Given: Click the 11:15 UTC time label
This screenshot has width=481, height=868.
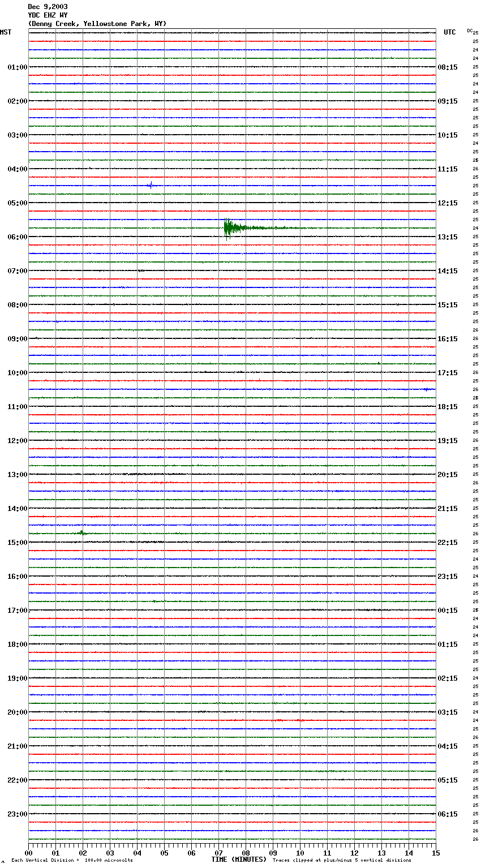Looking at the screenshot, I should tap(448, 169).
